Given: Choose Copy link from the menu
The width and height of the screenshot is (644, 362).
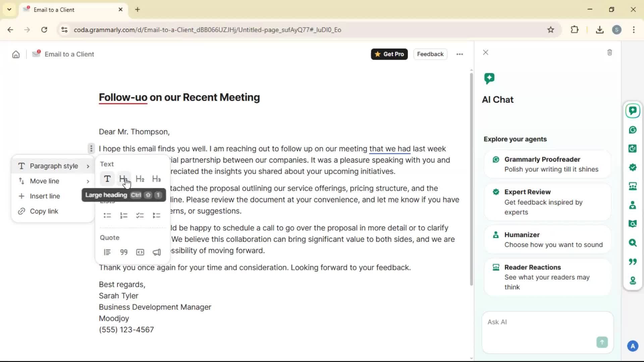Looking at the screenshot, I should pyautogui.click(x=44, y=212).
